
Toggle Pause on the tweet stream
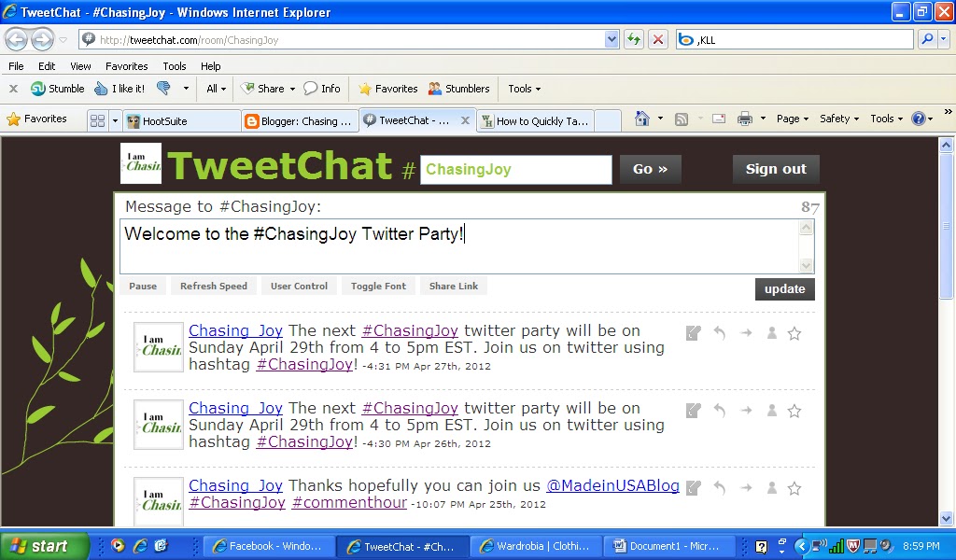[143, 286]
